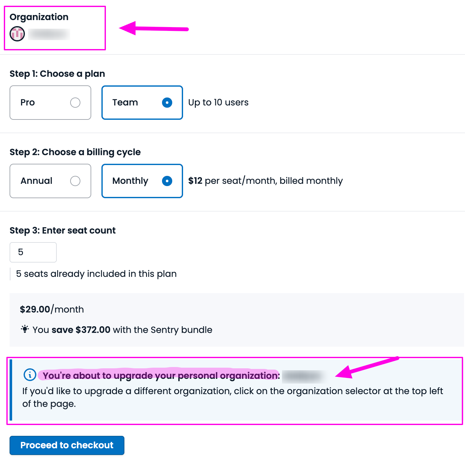Click Proceed to checkout button

coord(67,445)
